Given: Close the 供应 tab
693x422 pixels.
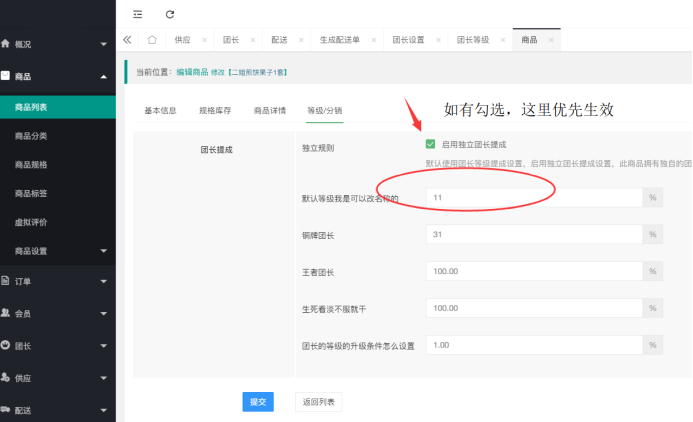Looking at the screenshot, I should coord(204,40).
